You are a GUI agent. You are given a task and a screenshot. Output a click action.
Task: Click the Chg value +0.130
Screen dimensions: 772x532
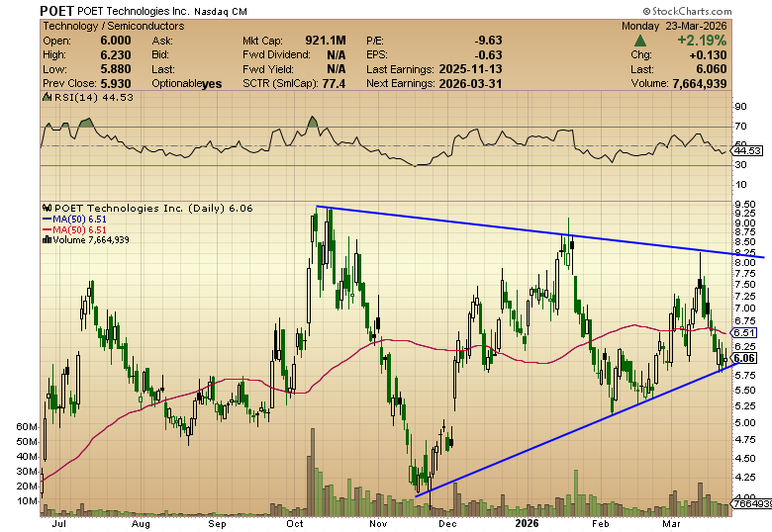pyautogui.click(x=708, y=54)
